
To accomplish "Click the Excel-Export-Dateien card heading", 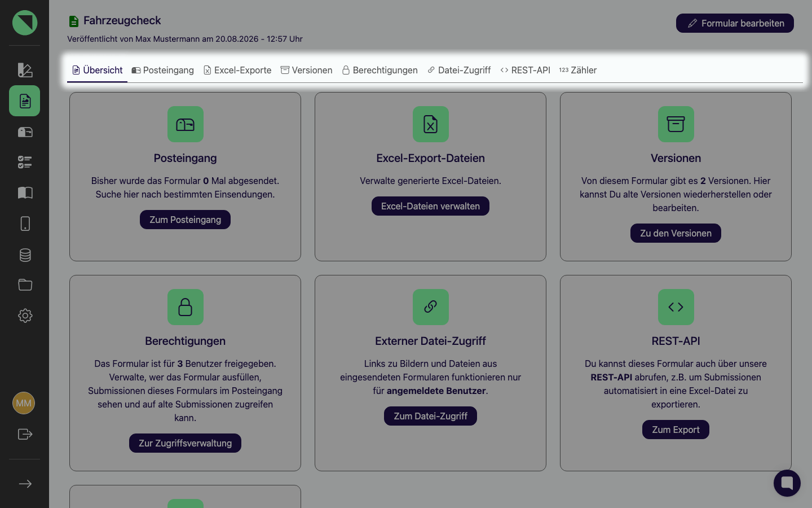I will [430, 158].
